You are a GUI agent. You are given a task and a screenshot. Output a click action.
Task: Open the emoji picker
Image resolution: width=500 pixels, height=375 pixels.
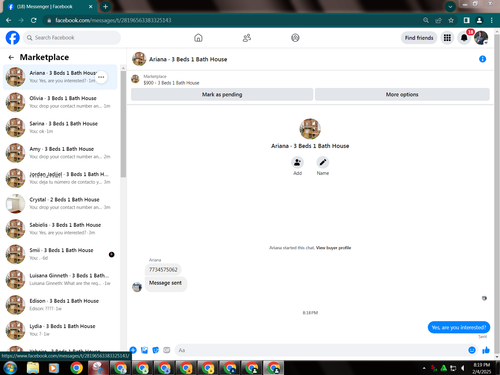click(472, 350)
